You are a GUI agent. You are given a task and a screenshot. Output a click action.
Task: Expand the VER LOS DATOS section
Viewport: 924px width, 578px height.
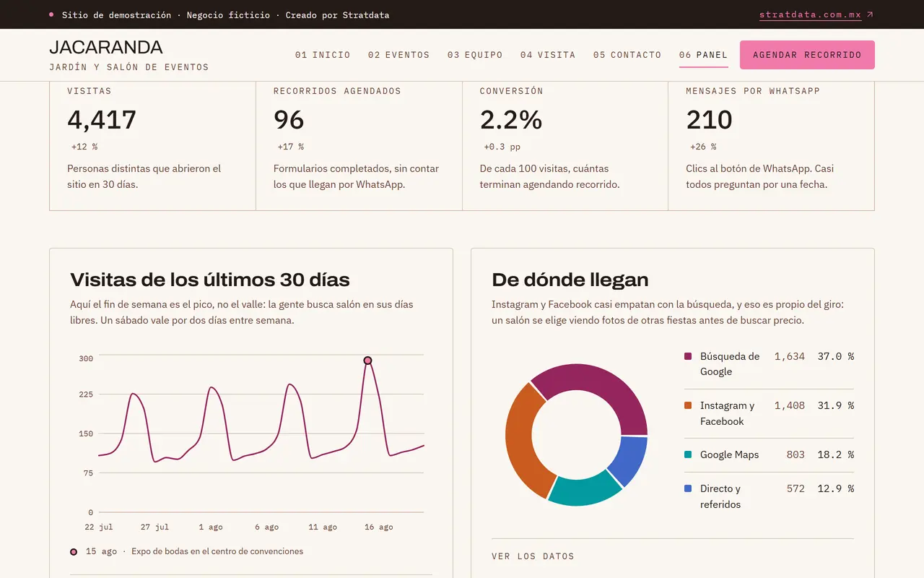pyautogui.click(x=533, y=556)
